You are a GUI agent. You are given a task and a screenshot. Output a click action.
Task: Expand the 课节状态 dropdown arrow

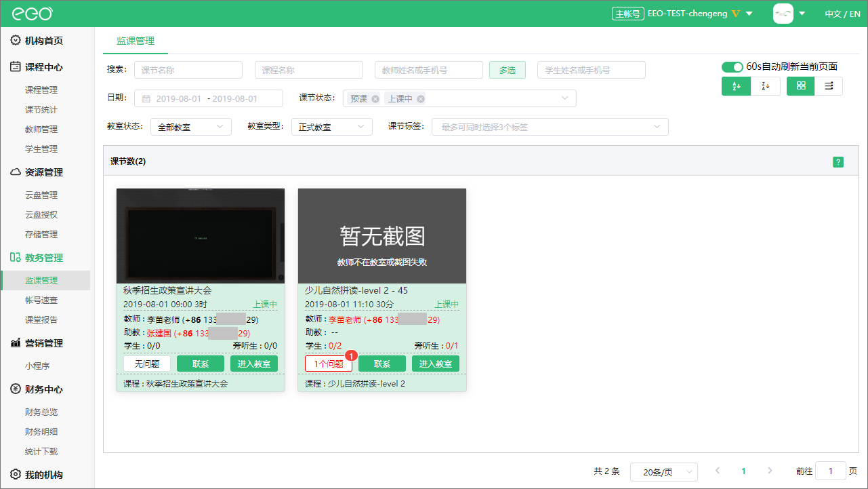click(x=565, y=98)
